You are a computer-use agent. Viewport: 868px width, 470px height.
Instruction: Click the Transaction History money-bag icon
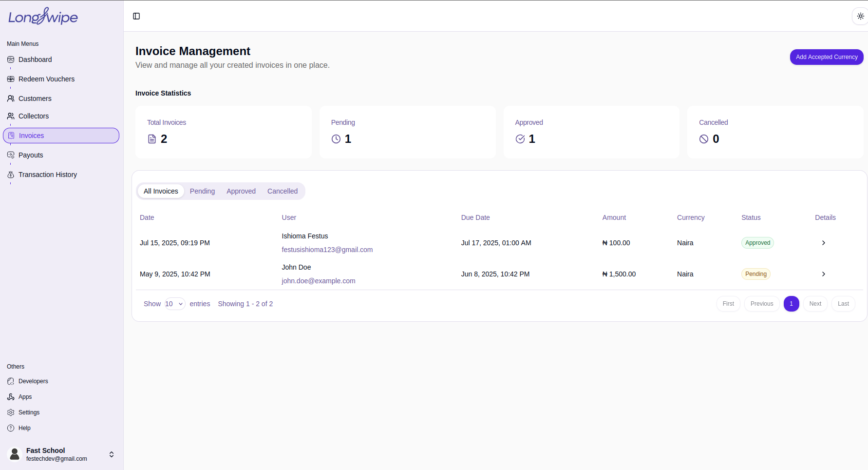[x=11, y=175]
